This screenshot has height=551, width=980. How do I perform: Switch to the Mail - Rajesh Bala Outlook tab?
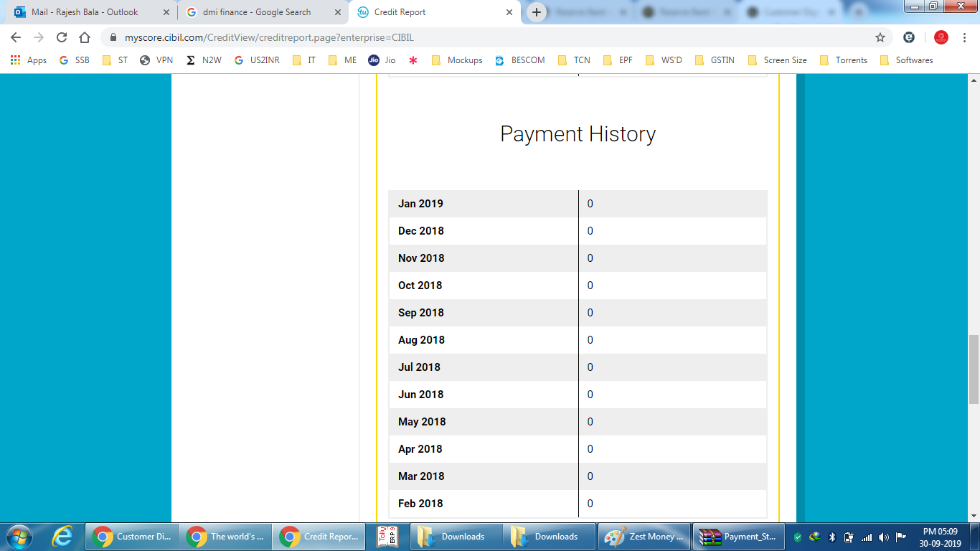point(85,12)
